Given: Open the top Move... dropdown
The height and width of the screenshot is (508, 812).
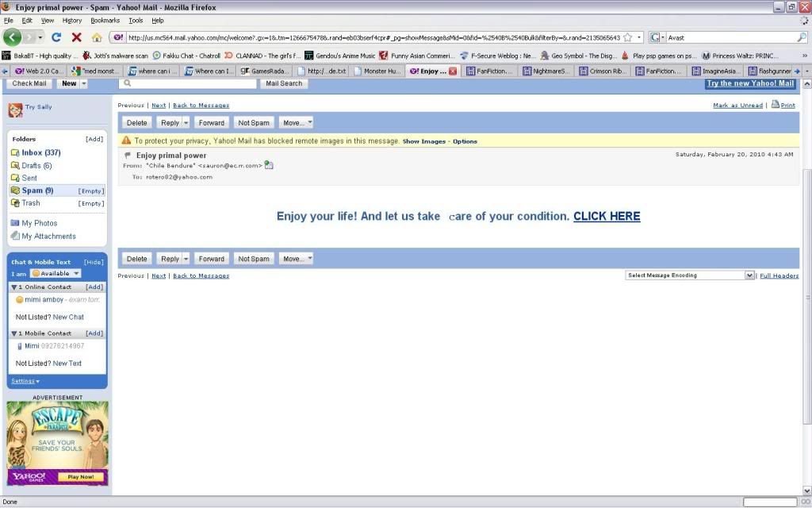Looking at the screenshot, I should (297, 123).
